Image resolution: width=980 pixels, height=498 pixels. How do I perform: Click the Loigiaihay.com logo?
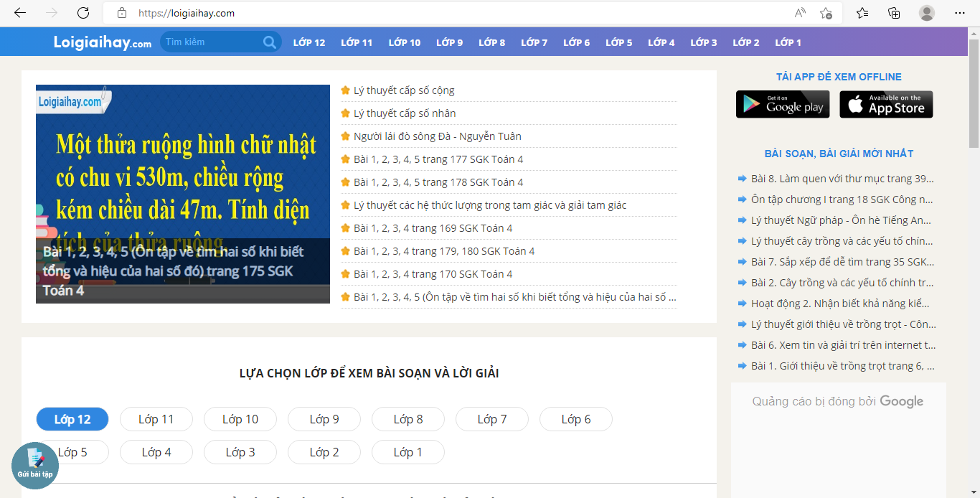click(x=103, y=42)
